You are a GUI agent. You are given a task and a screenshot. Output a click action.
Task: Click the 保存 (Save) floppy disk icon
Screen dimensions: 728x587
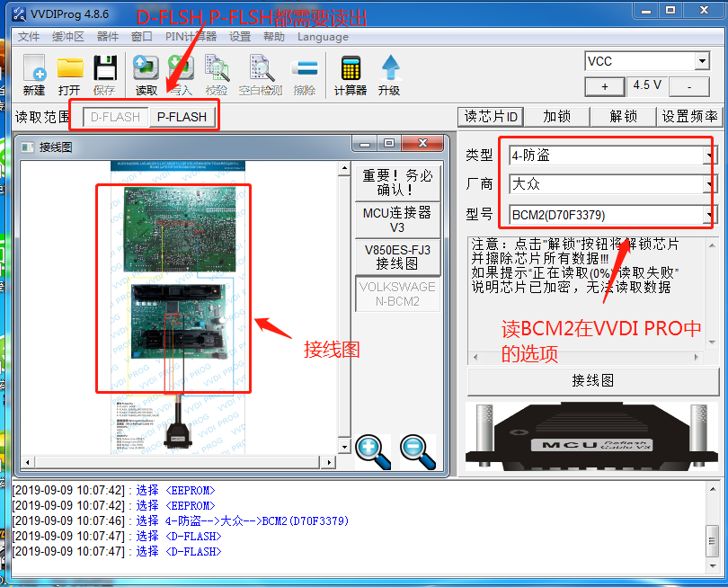click(x=105, y=75)
